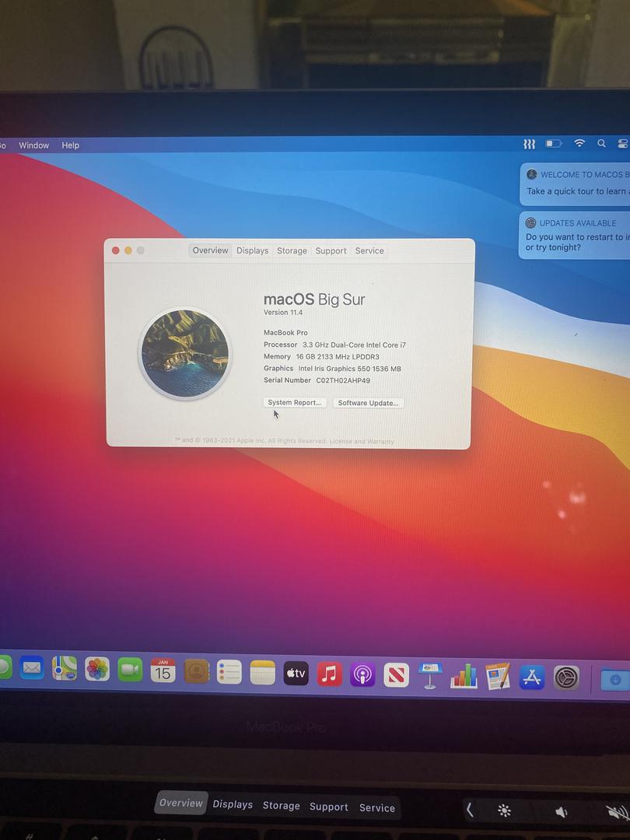Select the Support tab
Viewport: 630px width, 840px height.
point(331,250)
